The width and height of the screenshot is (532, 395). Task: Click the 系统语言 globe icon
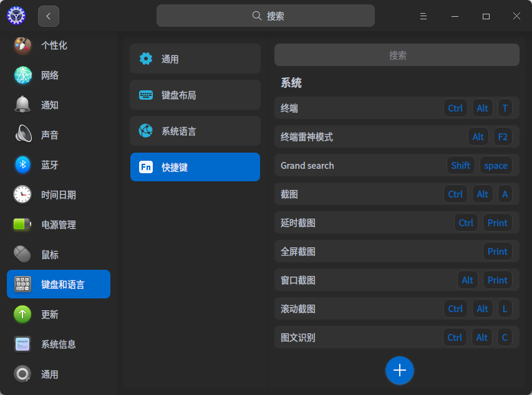coord(146,131)
